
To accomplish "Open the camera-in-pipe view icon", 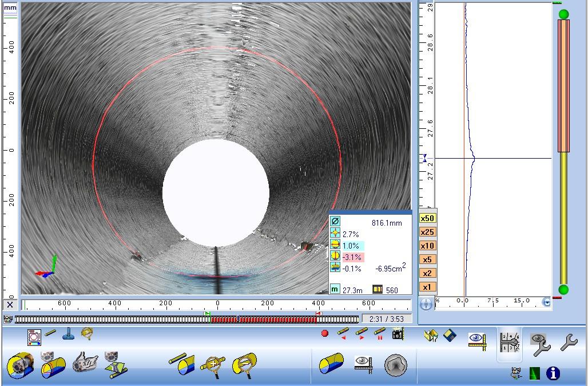I will (21, 365).
